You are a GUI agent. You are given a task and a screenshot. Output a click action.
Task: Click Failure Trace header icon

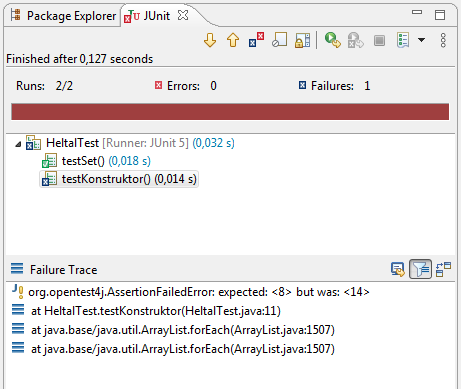pyautogui.click(x=17, y=268)
